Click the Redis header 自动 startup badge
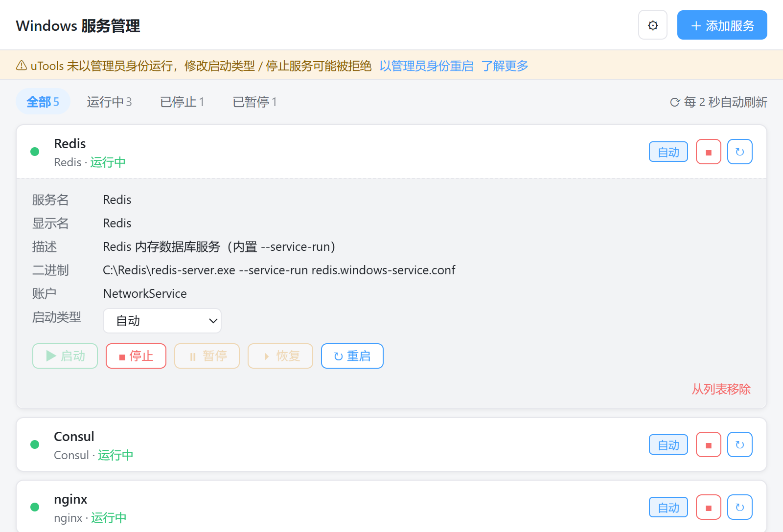 coord(668,152)
